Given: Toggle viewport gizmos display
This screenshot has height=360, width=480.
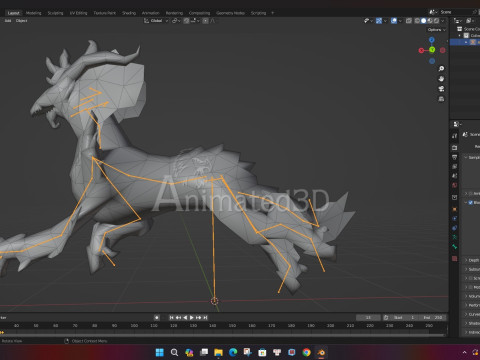Looking at the screenshot, I should pyautogui.click(x=379, y=21).
